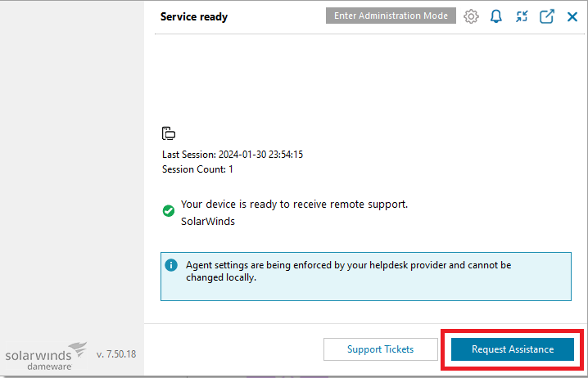Viewport: 588px width, 378px height.
Task: Click the blue info icon in the banner
Action: [171, 265]
